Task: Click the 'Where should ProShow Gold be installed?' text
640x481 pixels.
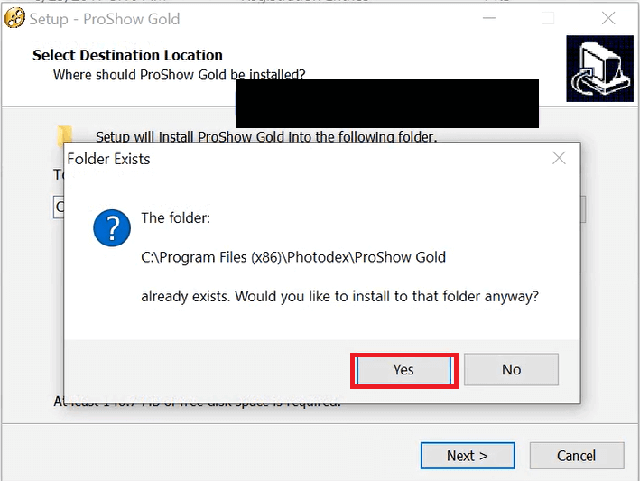Action: (x=179, y=74)
